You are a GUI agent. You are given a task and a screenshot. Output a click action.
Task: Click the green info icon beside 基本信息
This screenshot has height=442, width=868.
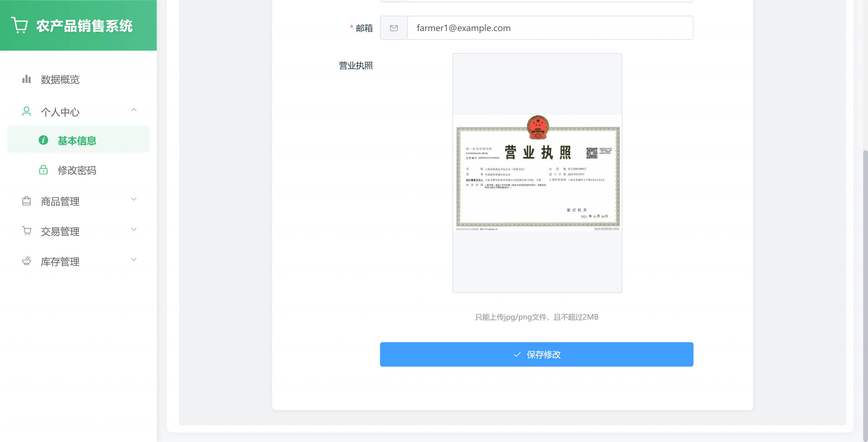pos(43,140)
